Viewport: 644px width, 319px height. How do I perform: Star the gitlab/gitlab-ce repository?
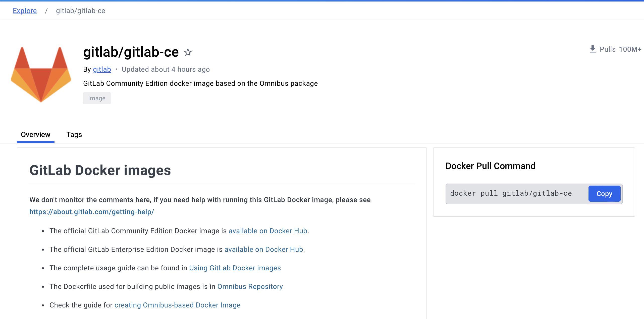[x=188, y=52]
